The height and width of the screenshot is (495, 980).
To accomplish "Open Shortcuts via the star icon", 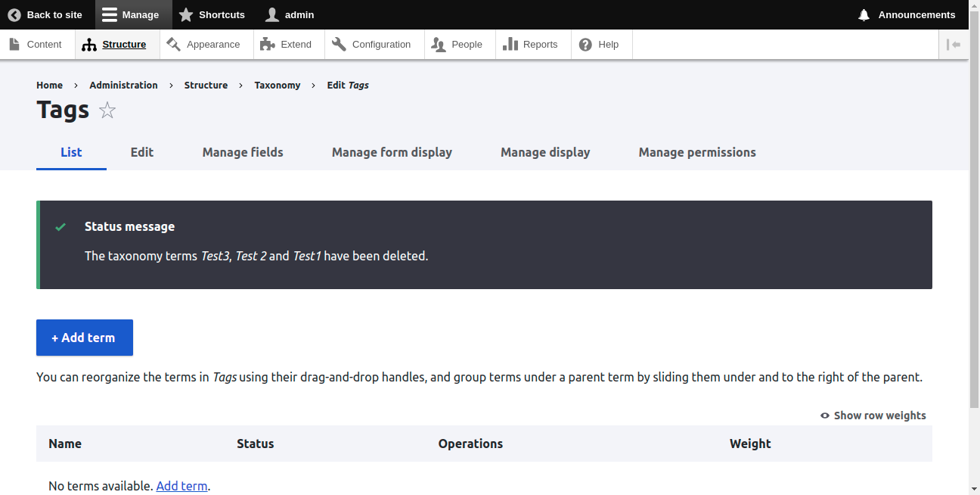I will [x=186, y=14].
